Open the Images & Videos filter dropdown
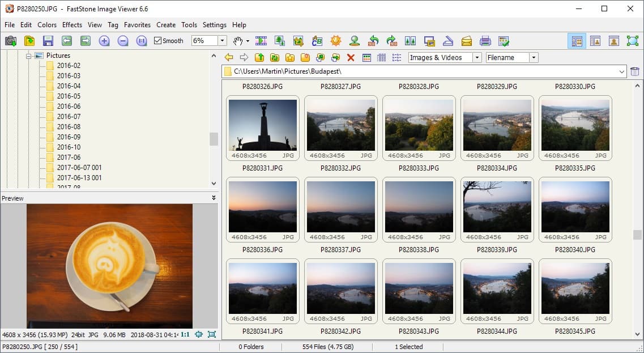 479,57
